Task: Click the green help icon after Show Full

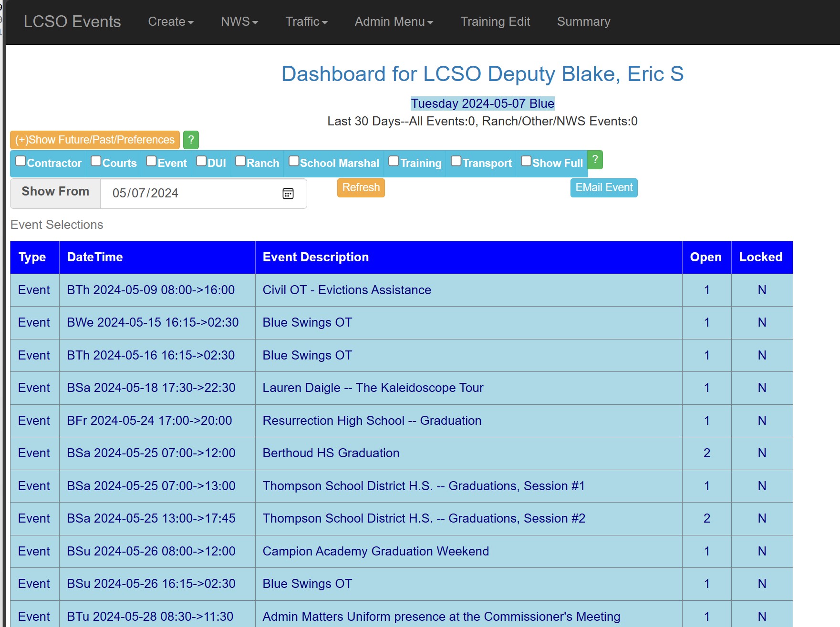Action: (x=595, y=160)
